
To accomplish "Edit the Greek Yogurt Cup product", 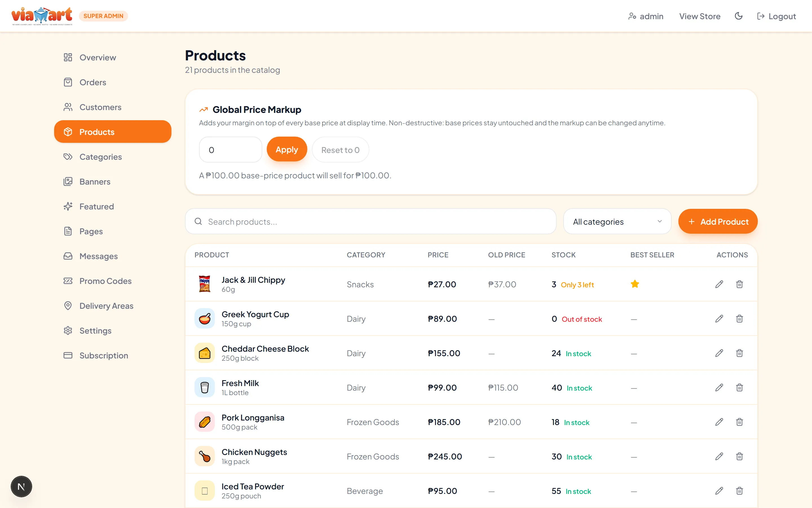I will [x=719, y=319].
